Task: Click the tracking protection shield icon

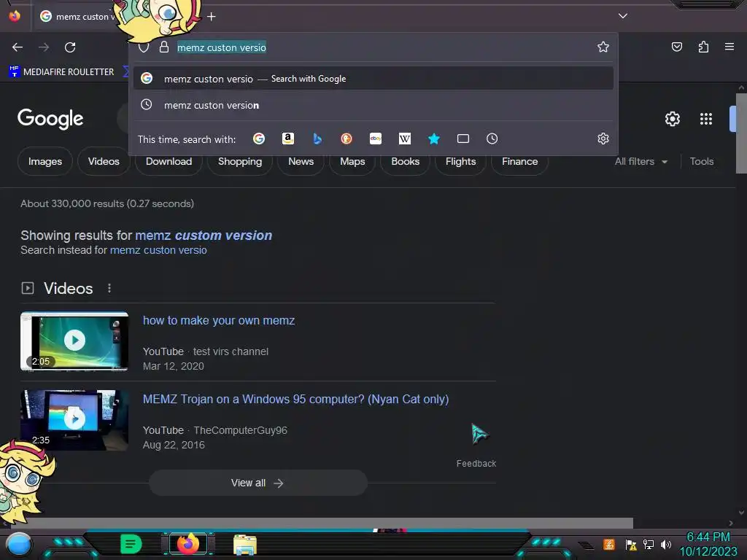Action: coord(144,47)
